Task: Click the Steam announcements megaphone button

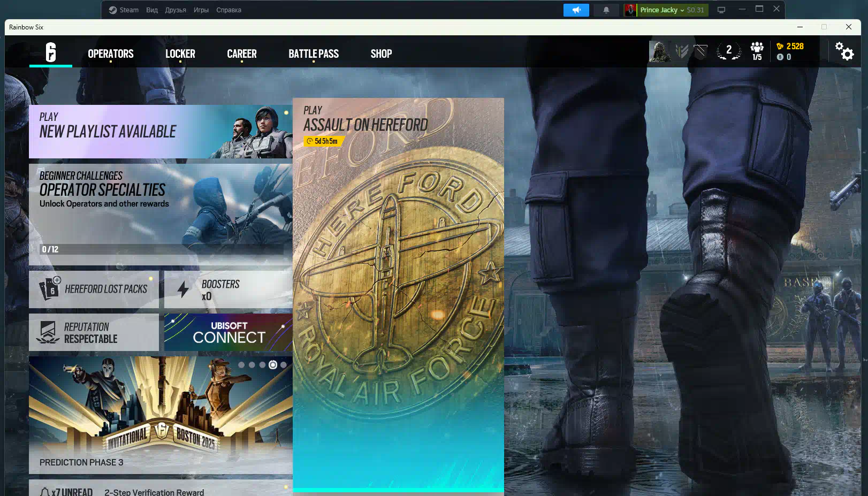Action: 576,10
